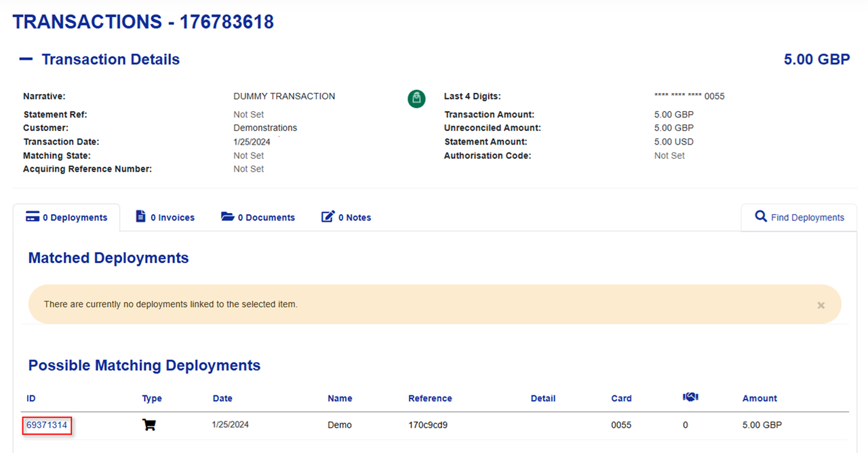Click the Find Deployments button
This screenshot has height=453, width=868.
click(799, 218)
